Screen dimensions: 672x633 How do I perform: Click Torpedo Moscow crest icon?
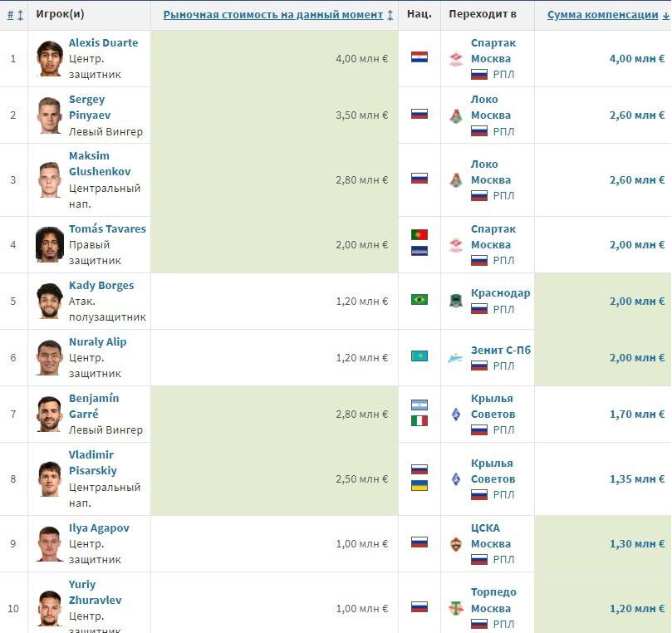point(455,608)
